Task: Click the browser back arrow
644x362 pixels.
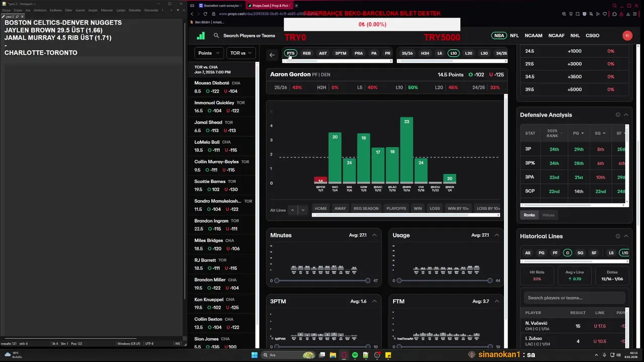Action: coord(192,14)
